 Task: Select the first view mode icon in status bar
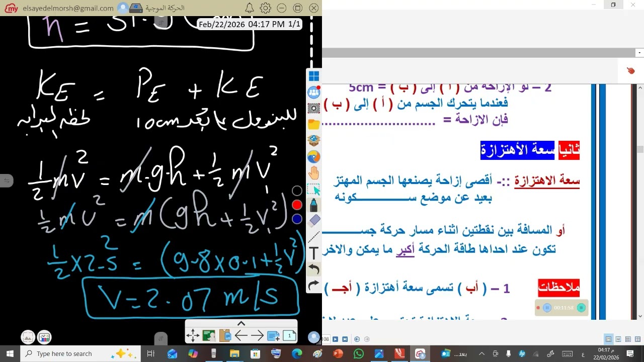(x=608, y=339)
